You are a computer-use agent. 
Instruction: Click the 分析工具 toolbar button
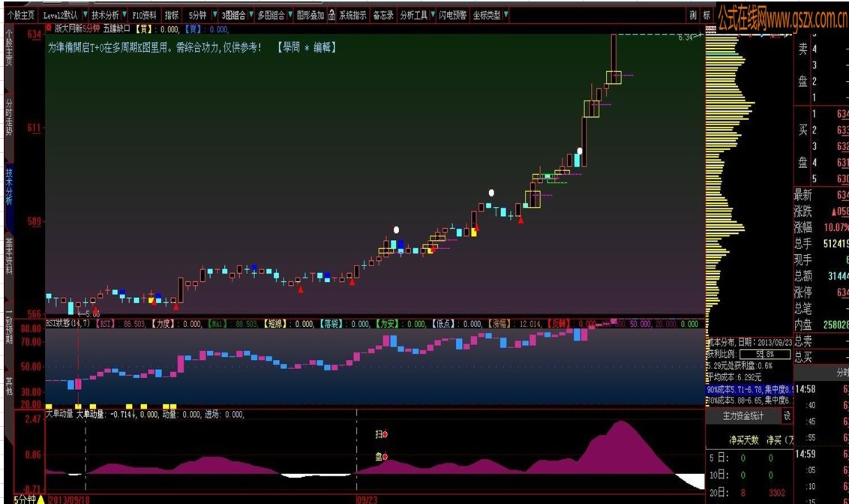click(414, 15)
